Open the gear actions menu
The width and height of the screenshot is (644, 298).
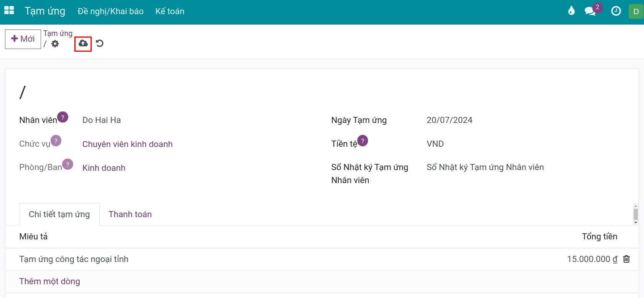[x=55, y=44]
